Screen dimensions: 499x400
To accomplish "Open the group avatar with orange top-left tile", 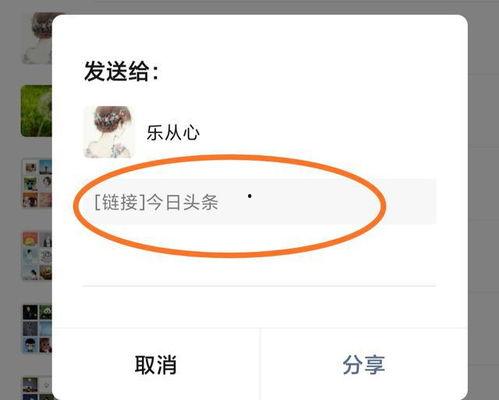I will point(37,256).
